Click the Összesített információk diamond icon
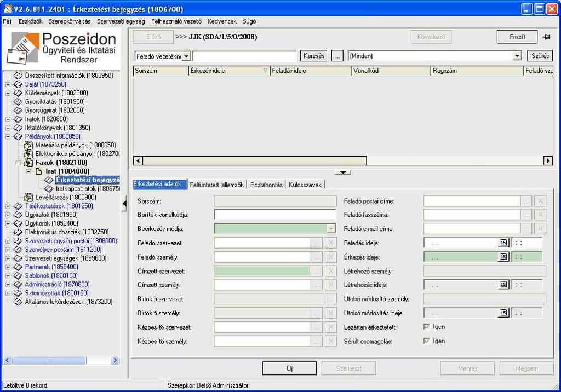The image size is (561, 392). (x=18, y=76)
